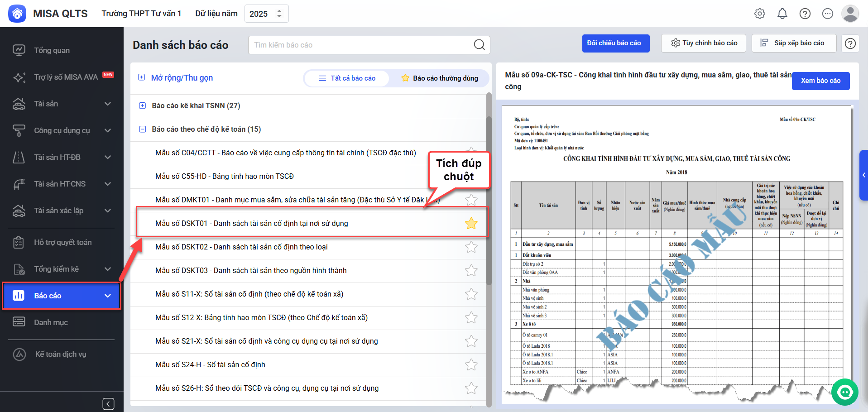This screenshot has width=868, height=412.
Task: Click the search magnifier in the report search box
Action: [x=479, y=45]
